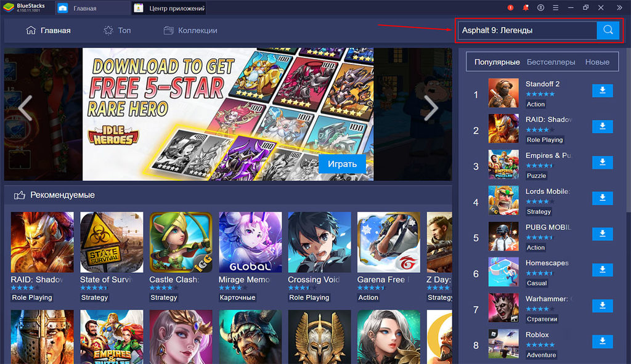Open Castle Clash recommended icon
The image size is (631, 364).
pyautogui.click(x=181, y=242)
